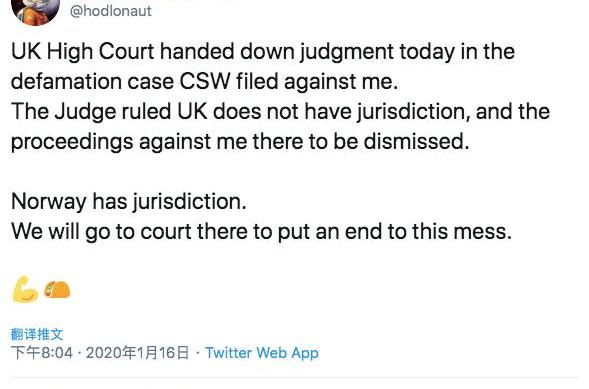Open the Twitter Web App source link

click(262, 353)
